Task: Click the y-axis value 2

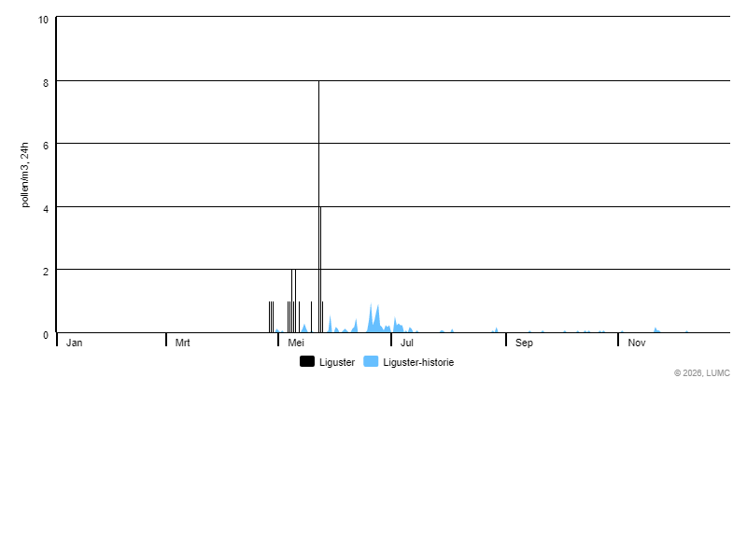Action: coord(46,272)
